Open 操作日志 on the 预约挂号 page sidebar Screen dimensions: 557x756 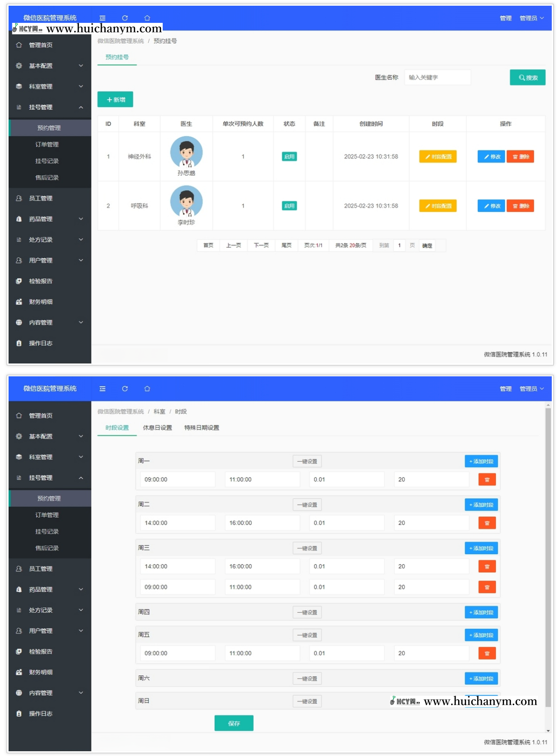coord(50,343)
